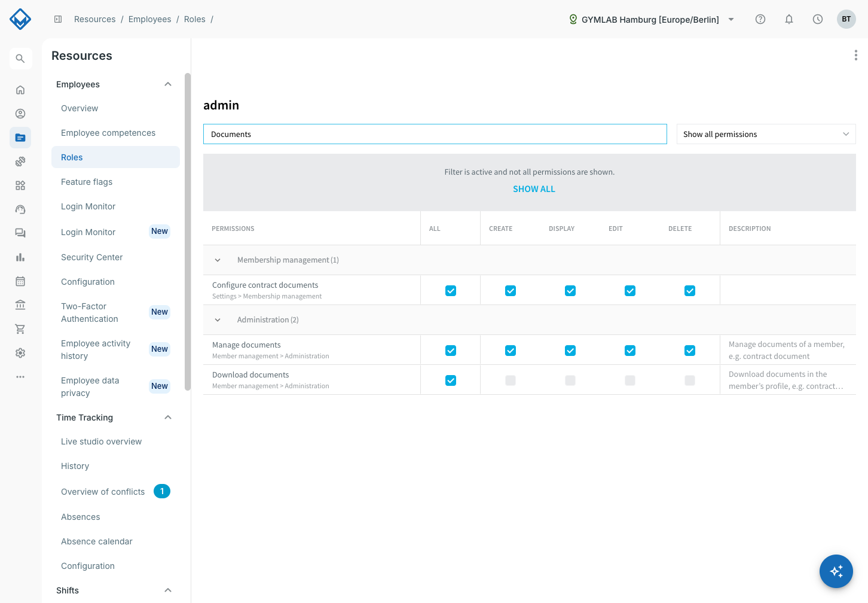Uncheck DELETE for Configure contract documents
This screenshot has height=603, width=868.
(x=690, y=291)
